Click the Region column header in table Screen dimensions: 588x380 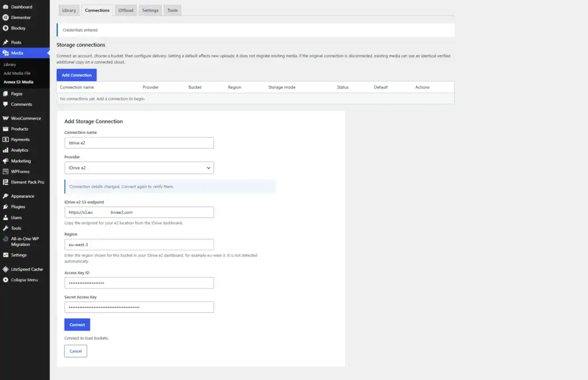coord(234,87)
